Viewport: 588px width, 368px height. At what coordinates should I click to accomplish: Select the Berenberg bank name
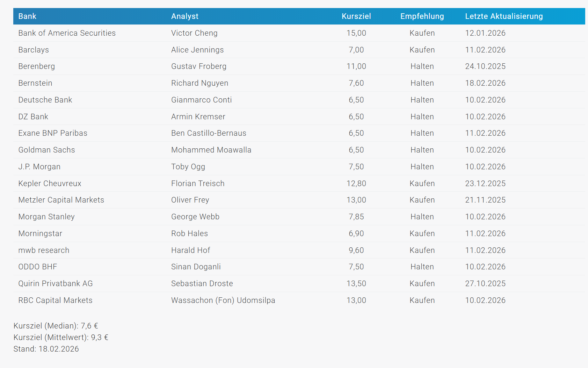point(37,66)
